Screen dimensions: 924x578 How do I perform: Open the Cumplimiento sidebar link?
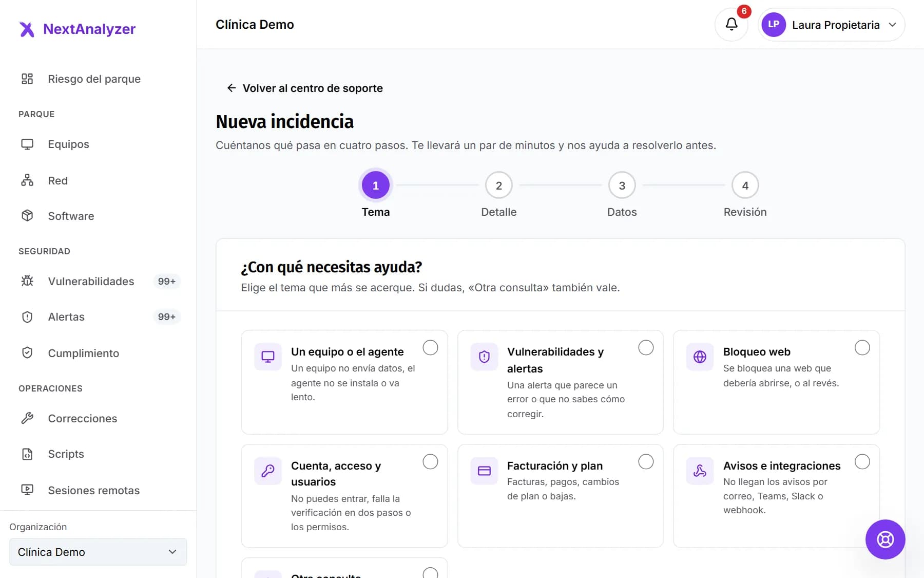(98, 353)
